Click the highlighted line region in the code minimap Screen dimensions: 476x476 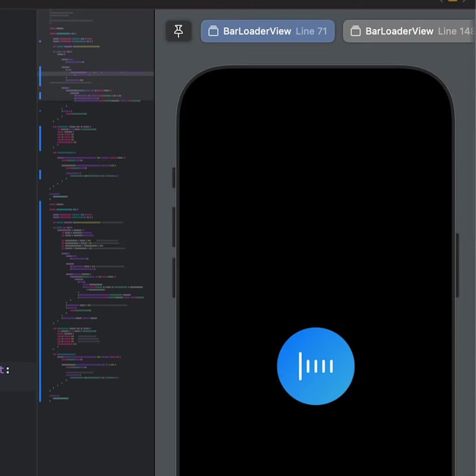(95, 74)
